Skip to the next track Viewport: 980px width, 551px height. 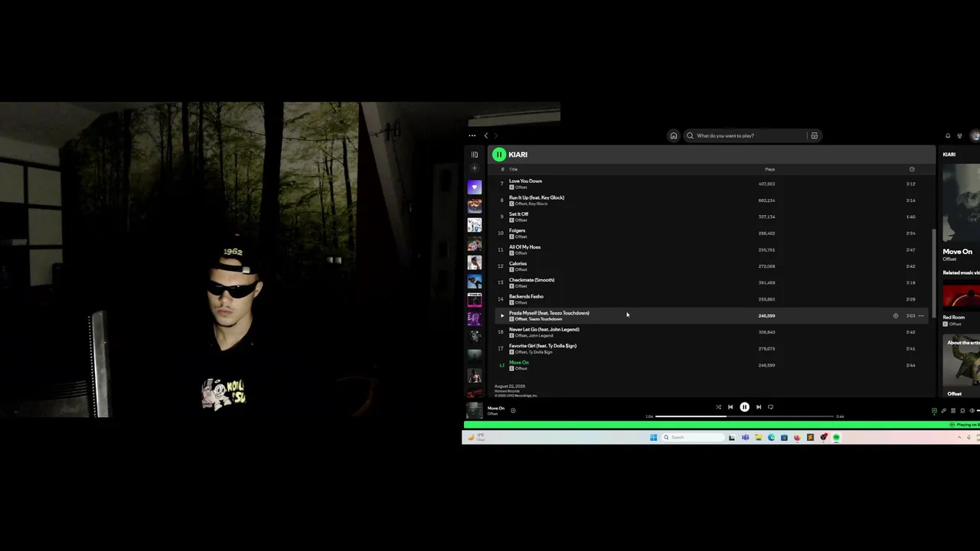point(759,407)
